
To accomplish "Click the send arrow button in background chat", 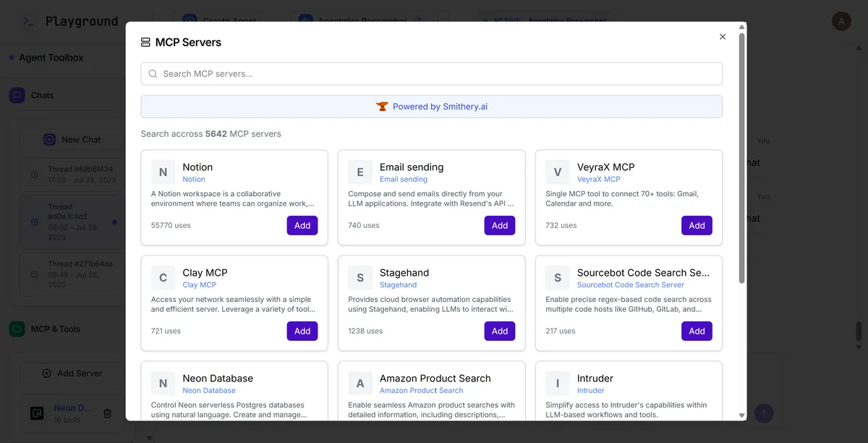I will click(x=764, y=413).
